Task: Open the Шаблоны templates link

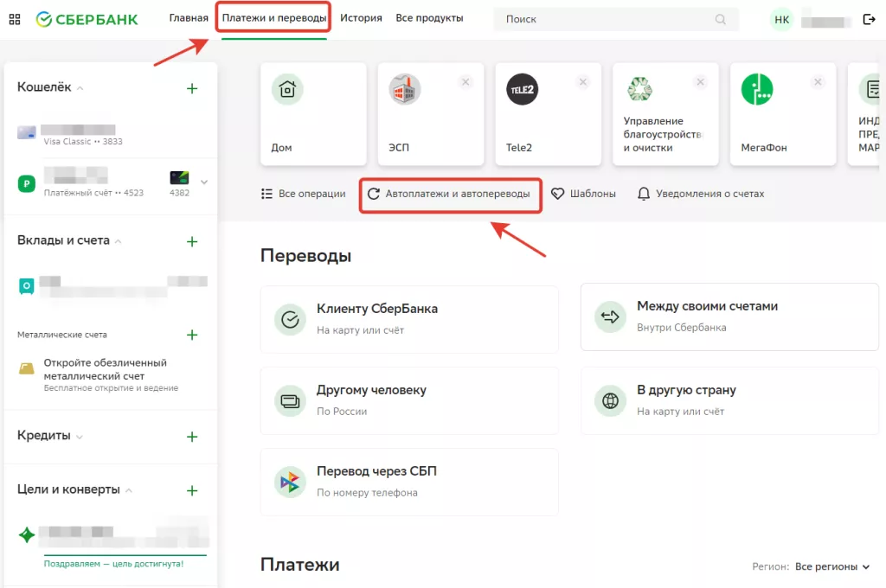Action: [x=584, y=195]
